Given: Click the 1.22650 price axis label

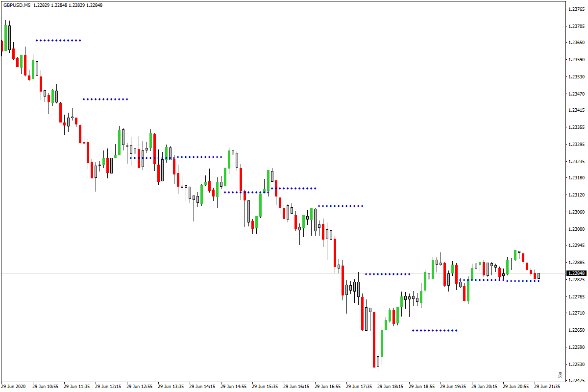Looking at the screenshot, I should (x=576, y=330).
